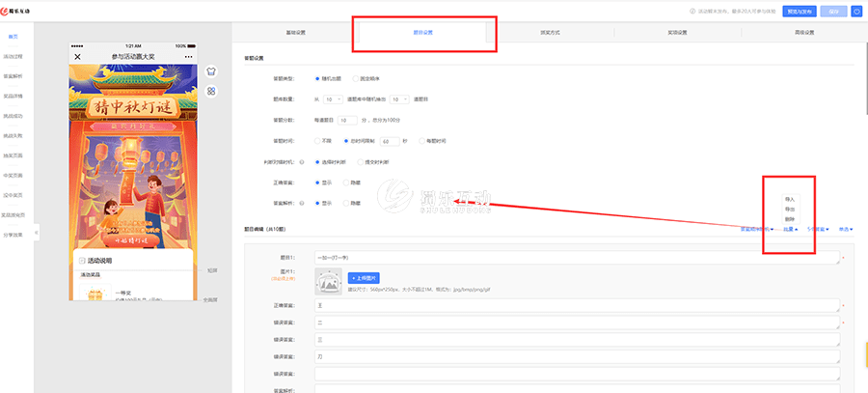
Task: Click the 上传图片 upload button
Action: click(x=363, y=277)
